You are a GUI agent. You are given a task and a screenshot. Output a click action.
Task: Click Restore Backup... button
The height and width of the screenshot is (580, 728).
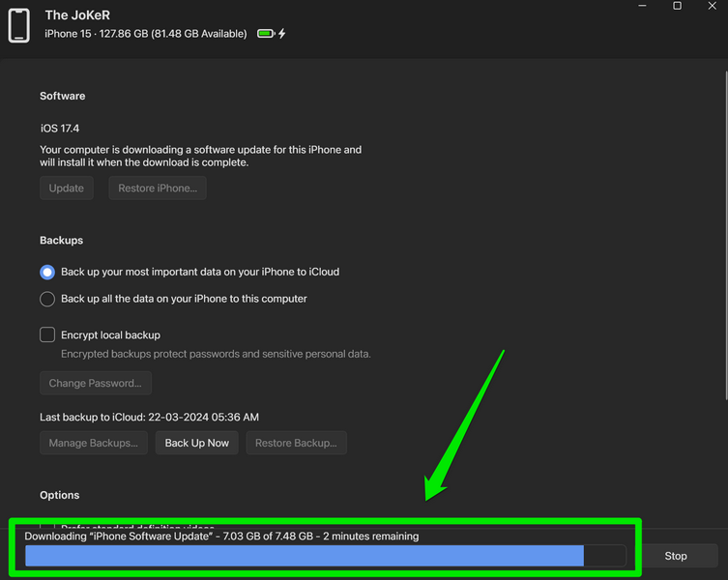pyautogui.click(x=296, y=444)
